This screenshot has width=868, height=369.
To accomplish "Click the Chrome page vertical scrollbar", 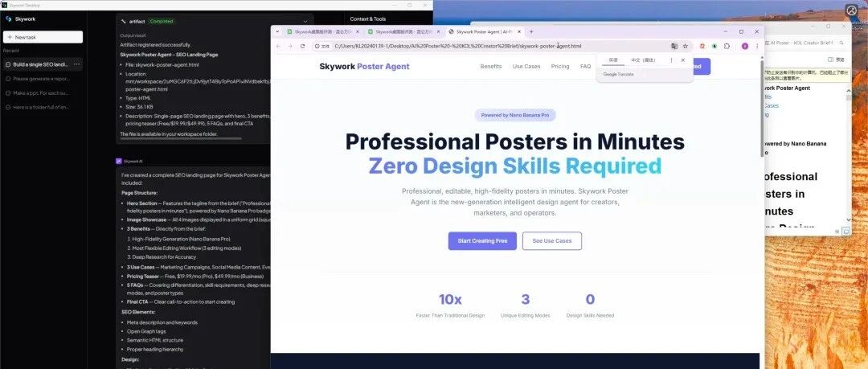I will [762, 108].
